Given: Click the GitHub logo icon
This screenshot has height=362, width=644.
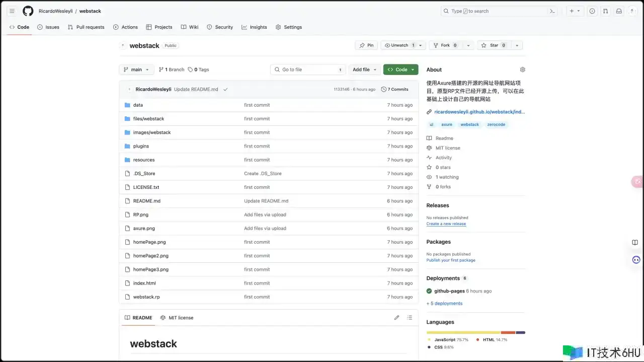Looking at the screenshot, I should tap(28, 11).
